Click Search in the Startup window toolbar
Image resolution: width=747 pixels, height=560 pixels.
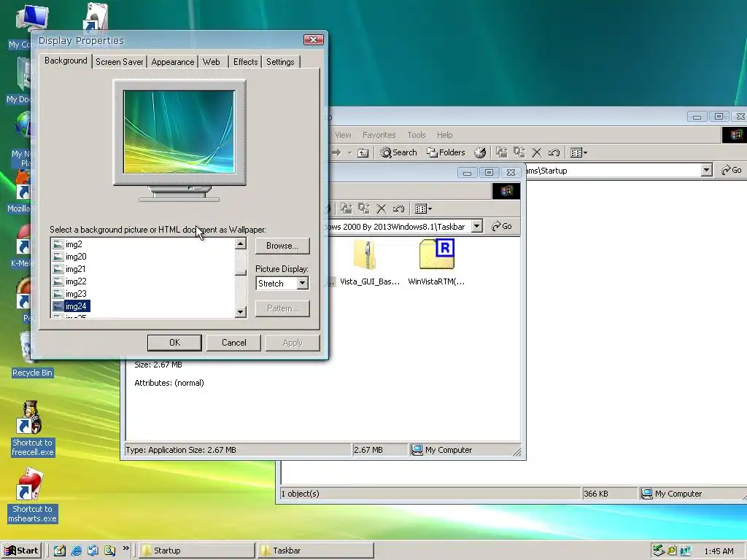point(398,152)
